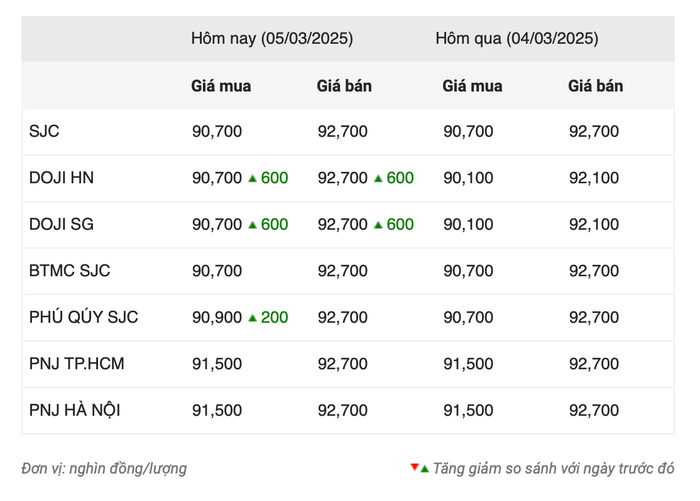700x501 pixels.
Task: Click DOJI SG today's buy price 90,700
Action: pos(217,224)
